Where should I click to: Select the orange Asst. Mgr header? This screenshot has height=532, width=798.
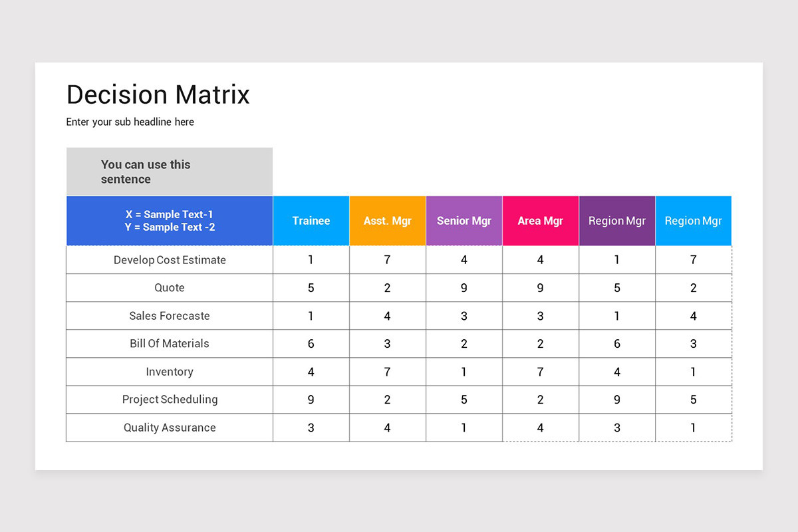pyautogui.click(x=388, y=221)
